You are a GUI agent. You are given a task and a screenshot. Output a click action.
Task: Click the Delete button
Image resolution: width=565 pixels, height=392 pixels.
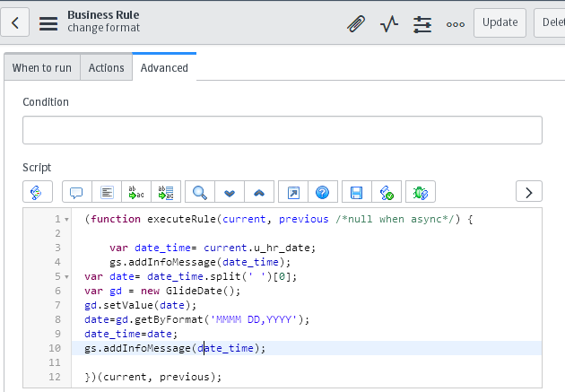pos(550,22)
